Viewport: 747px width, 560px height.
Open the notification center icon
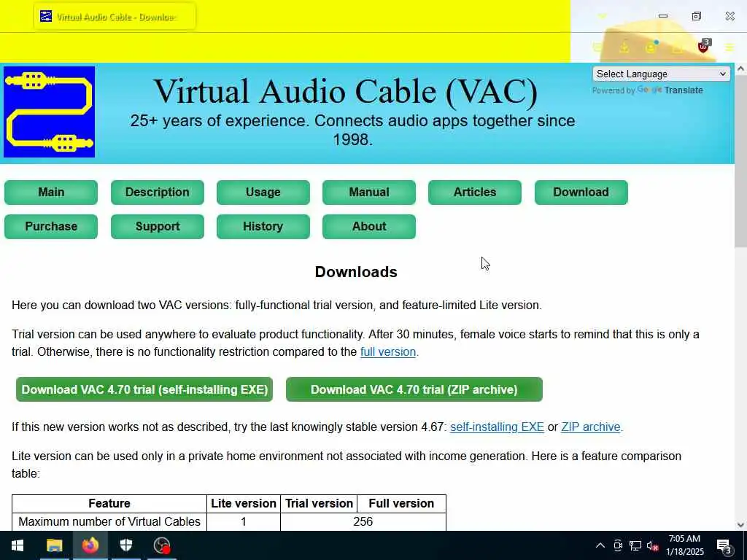coord(724,546)
